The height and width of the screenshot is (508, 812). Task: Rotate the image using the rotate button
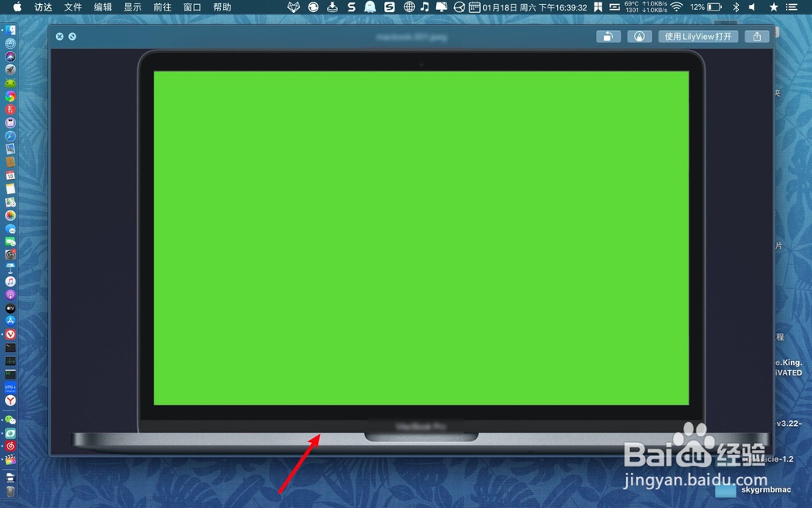click(x=608, y=37)
